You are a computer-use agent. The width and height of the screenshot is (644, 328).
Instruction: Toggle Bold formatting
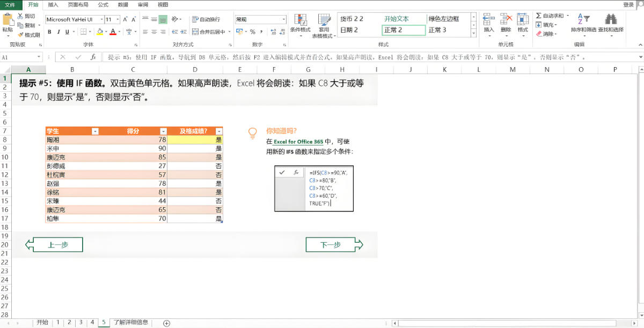click(x=49, y=32)
